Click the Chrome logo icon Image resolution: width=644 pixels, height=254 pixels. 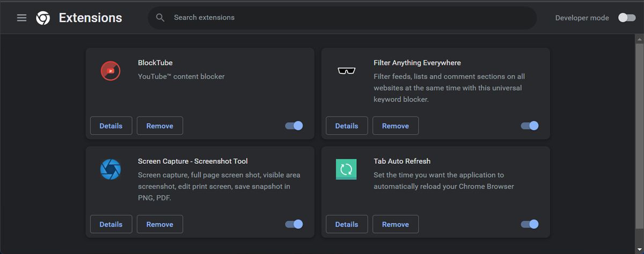[x=43, y=18]
